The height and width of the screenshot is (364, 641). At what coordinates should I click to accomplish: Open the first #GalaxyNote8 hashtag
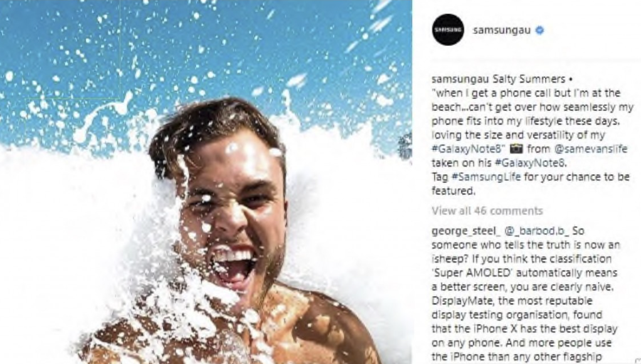[467, 148]
